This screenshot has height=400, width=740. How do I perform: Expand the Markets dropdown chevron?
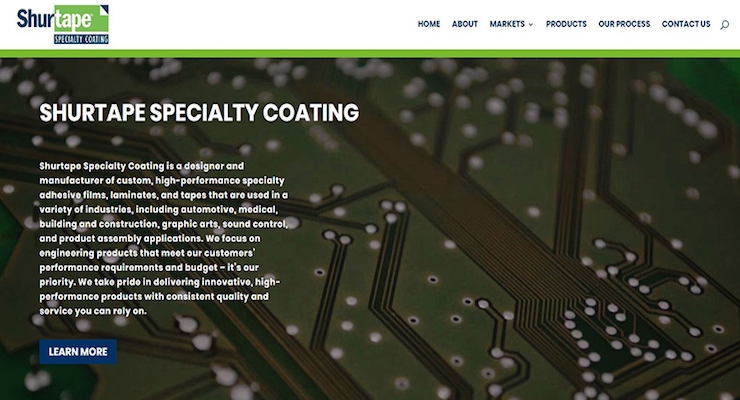(x=530, y=25)
